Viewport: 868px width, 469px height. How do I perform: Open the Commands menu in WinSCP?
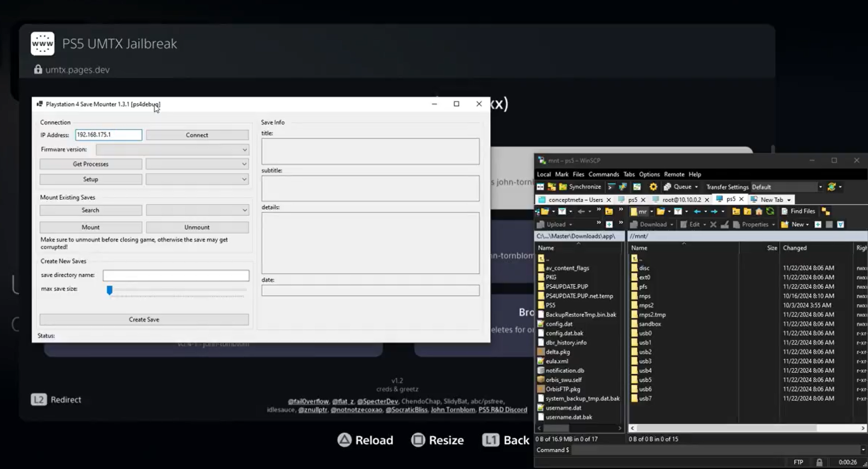point(603,174)
